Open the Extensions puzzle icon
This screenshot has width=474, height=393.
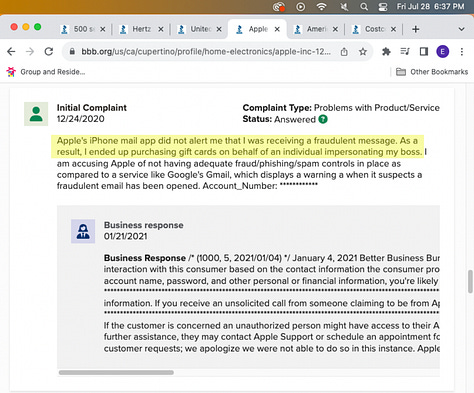click(386, 52)
